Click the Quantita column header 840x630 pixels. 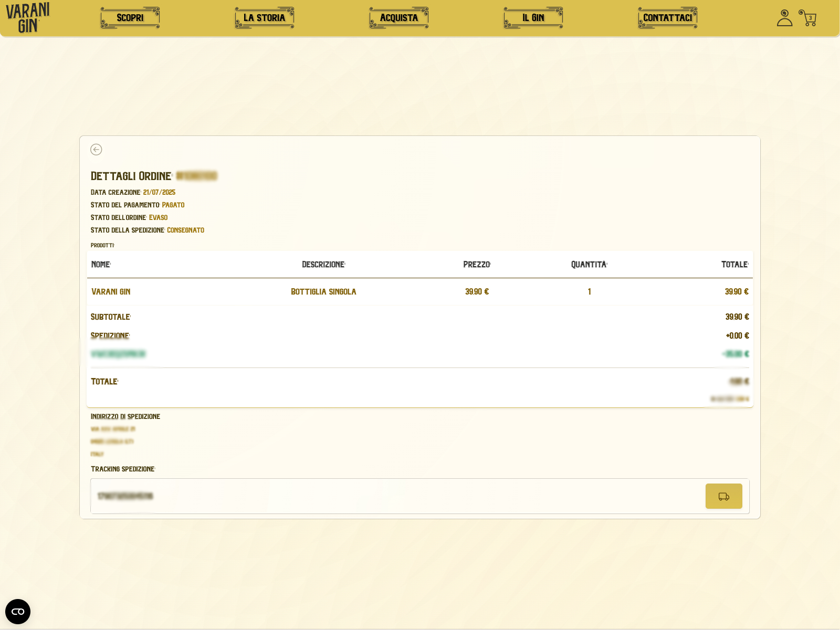tap(589, 265)
